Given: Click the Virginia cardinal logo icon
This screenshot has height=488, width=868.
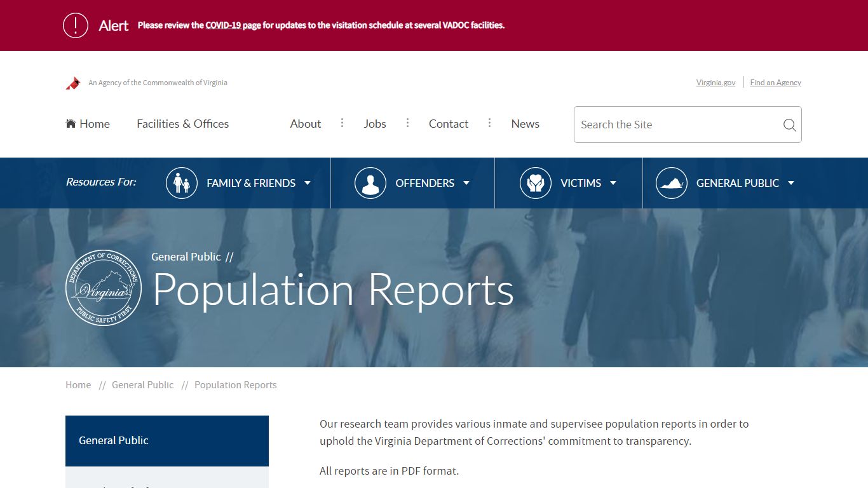Looking at the screenshot, I should pos(73,83).
